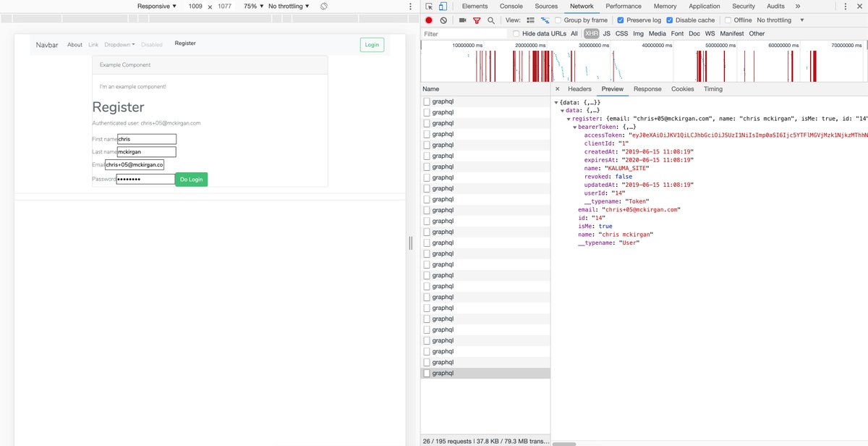Viewport: 868px width, 446px height.
Task: View the raw Response tab
Action: point(647,89)
